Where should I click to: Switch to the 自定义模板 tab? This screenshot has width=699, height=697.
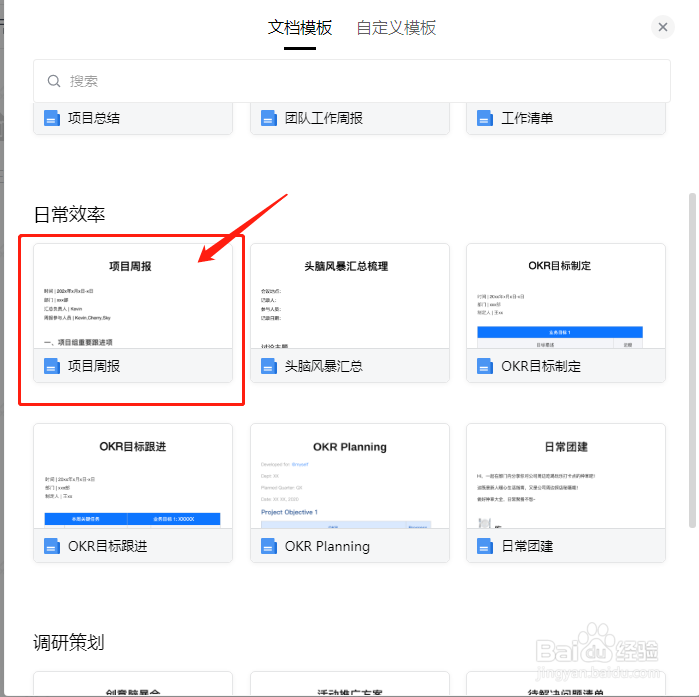[x=396, y=28]
